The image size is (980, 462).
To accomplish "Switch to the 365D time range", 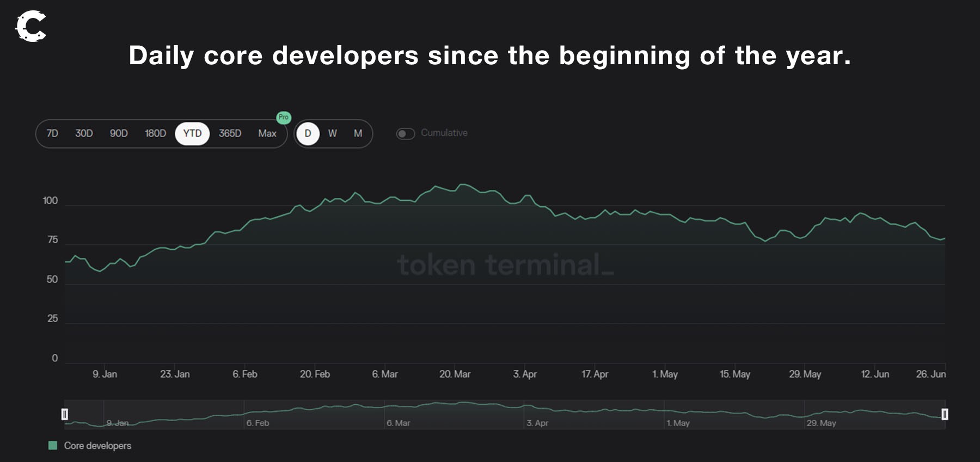I will point(230,134).
